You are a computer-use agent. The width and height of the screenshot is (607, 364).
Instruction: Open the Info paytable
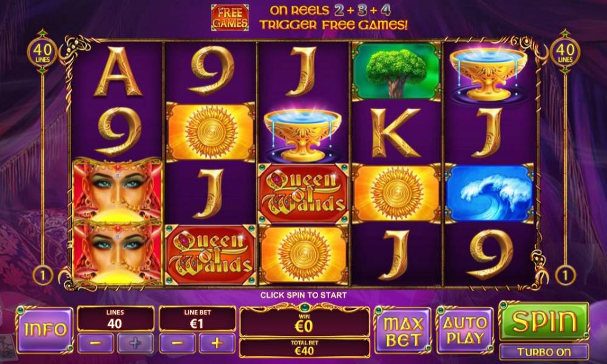pyautogui.click(x=44, y=329)
